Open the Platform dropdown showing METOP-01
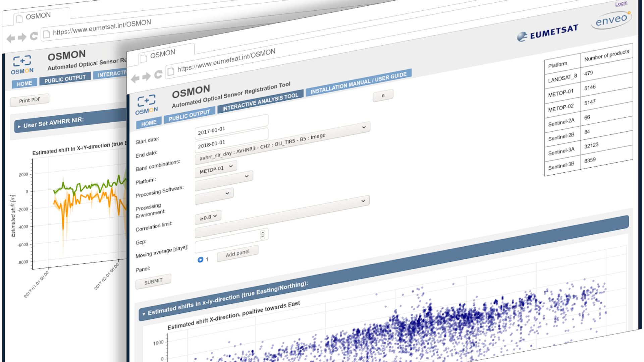This screenshot has height=362, width=644. click(x=216, y=169)
